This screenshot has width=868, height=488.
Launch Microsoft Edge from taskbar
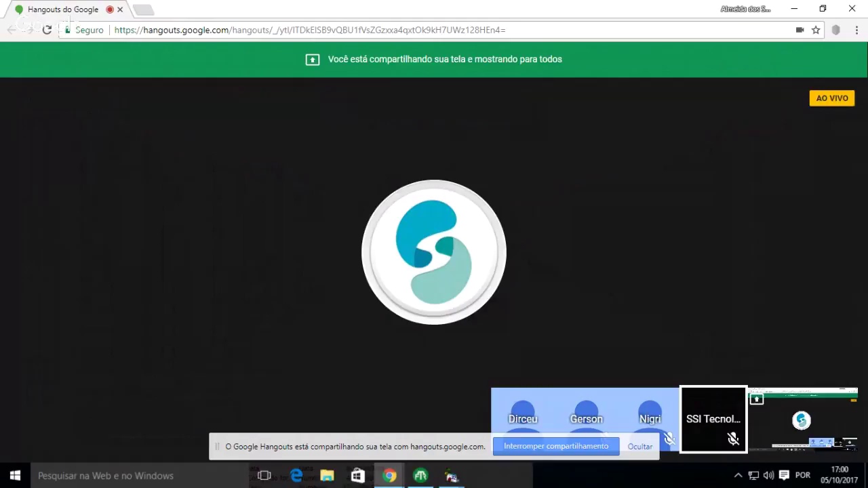click(296, 476)
